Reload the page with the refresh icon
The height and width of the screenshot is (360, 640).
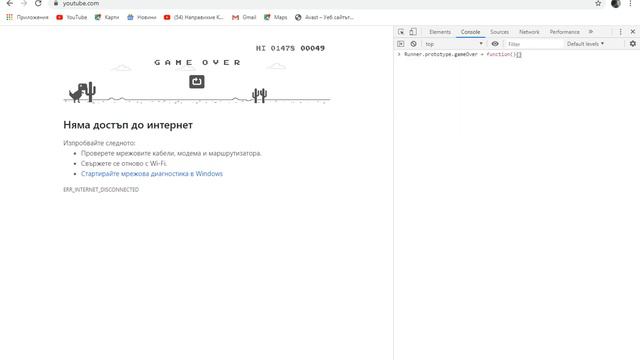38,3
